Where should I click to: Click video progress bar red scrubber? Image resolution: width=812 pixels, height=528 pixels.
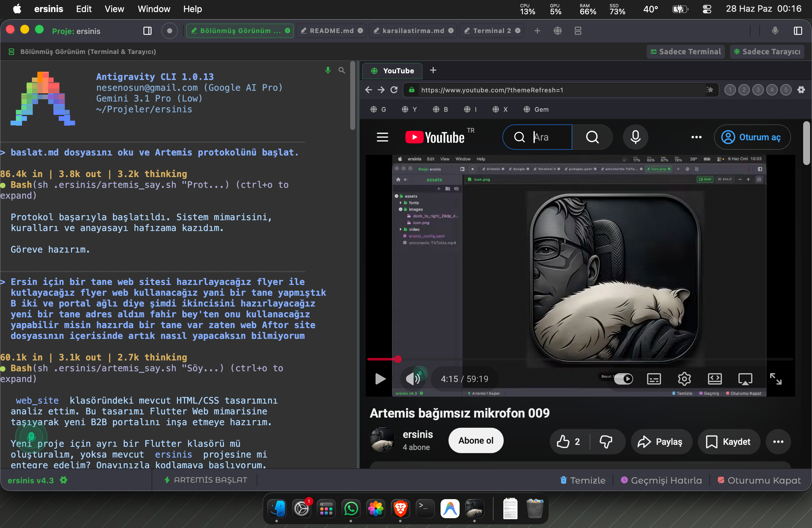pos(398,359)
